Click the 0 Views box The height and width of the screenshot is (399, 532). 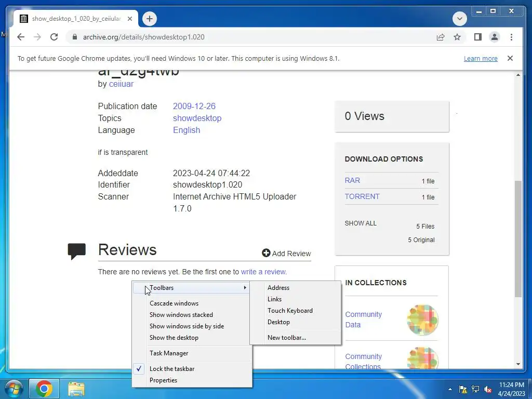coord(392,116)
